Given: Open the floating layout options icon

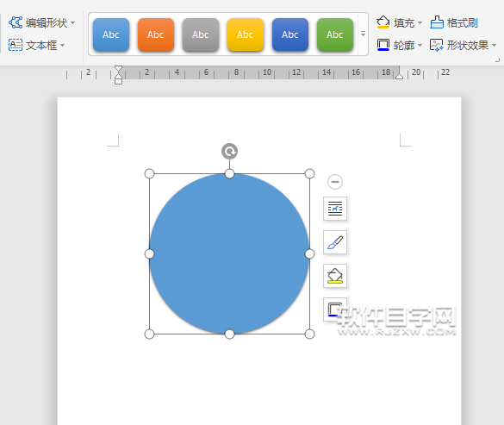Looking at the screenshot, I should (x=335, y=209).
